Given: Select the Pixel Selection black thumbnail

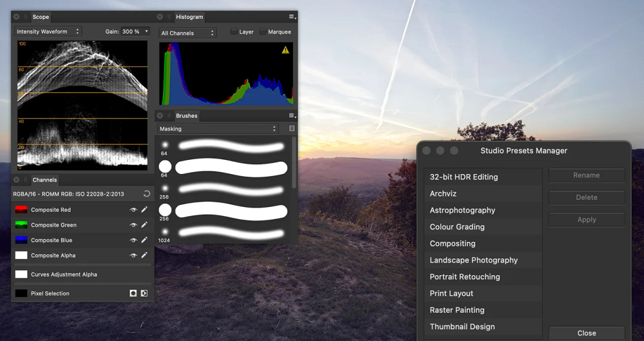Looking at the screenshot, I should pos(21,293).
